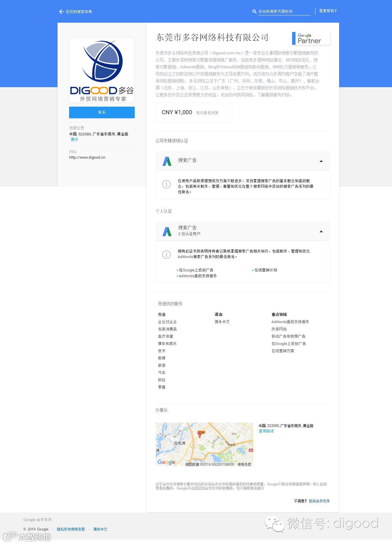Click 在线营销方案 focus area
Image resolution: width=392 pixels, height=544 pixels.
point(283,351)
